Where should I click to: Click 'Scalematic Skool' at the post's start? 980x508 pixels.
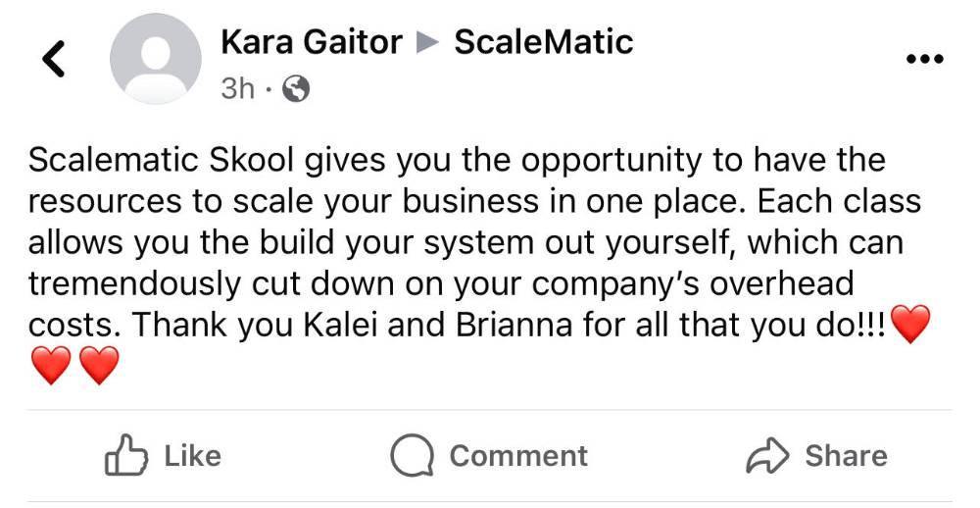point(161,160)
